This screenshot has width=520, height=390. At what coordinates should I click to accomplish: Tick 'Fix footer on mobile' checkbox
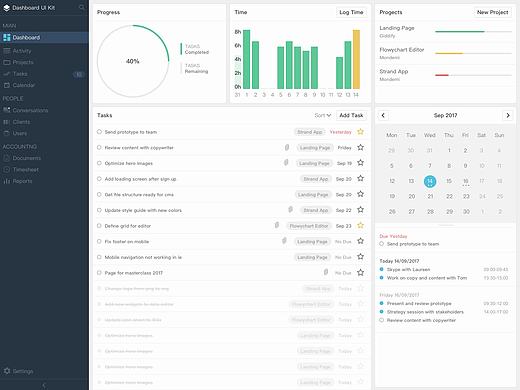coord(99,241)
